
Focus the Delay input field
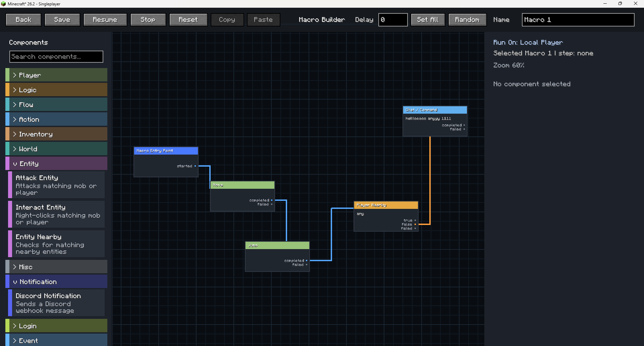point(393,20)
